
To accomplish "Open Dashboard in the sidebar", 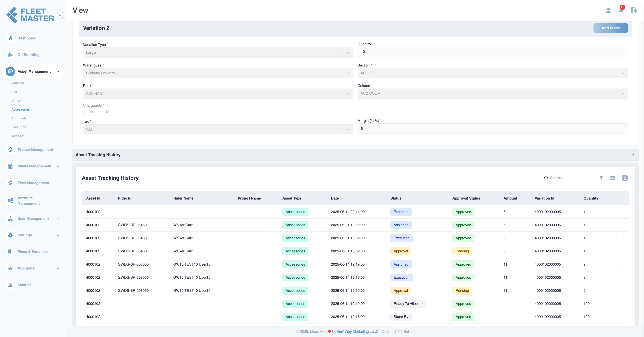I will coord(27,38).
